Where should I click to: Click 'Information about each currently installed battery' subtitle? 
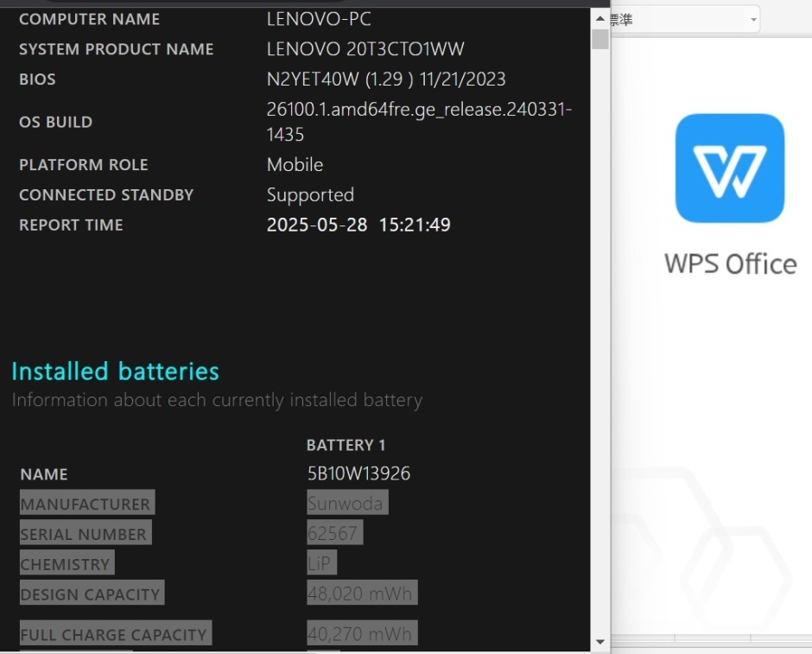[217, 400]
